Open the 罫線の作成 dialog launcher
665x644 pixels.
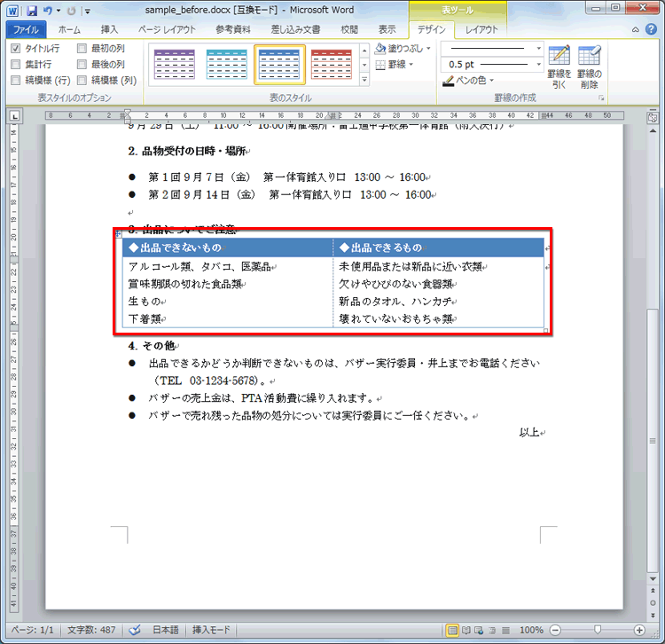[x=601, y=98]
